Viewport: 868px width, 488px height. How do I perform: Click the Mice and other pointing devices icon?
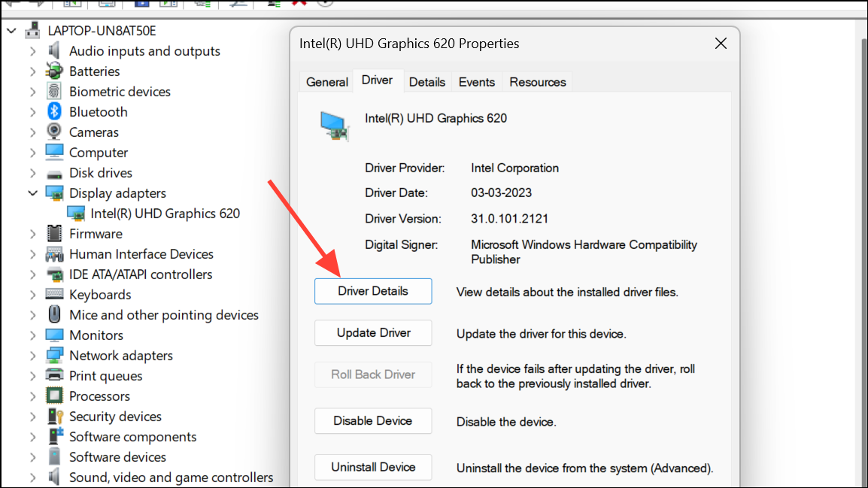click(54, 315)
